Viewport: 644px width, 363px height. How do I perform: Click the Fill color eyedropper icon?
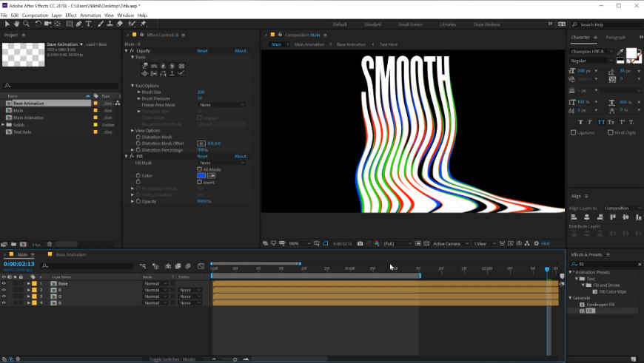(211, 175)
